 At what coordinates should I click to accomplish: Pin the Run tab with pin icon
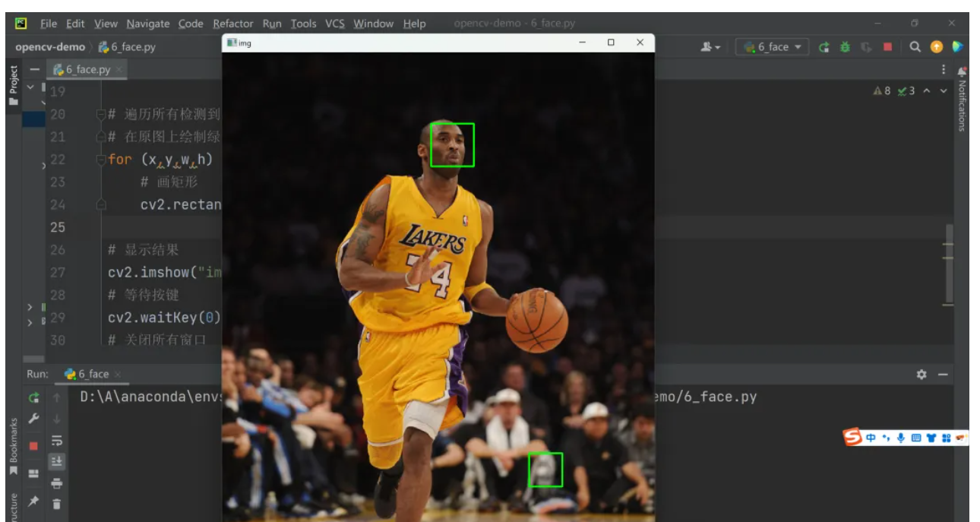34,501
